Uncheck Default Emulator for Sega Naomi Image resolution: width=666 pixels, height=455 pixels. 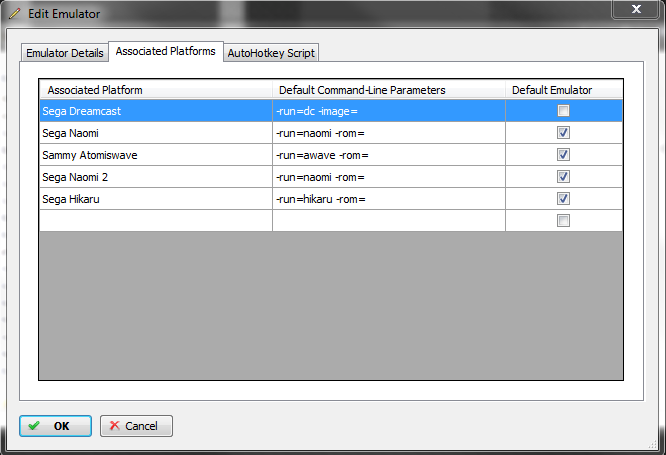click(563, 133)
